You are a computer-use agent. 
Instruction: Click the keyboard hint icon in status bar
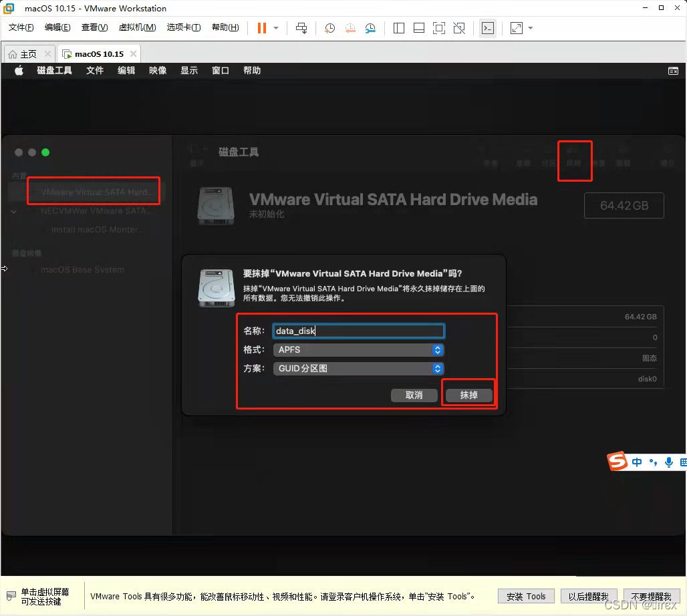click(11, 595)
